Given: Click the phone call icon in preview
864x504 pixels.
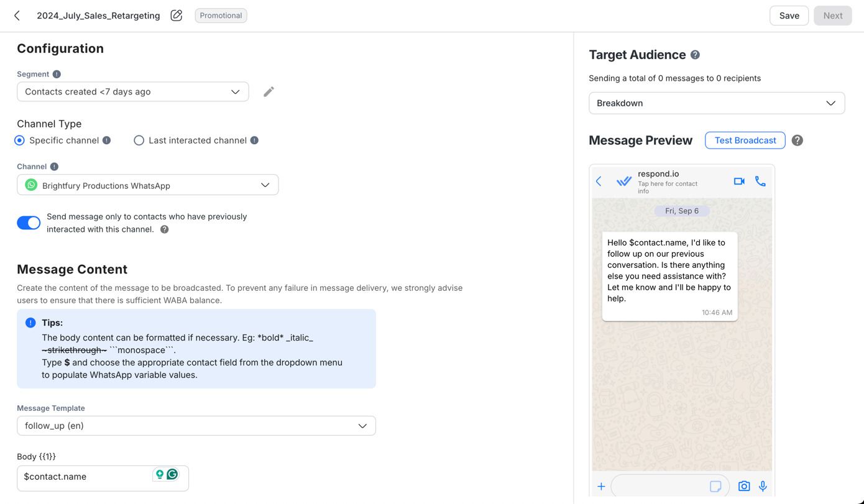Looking at the screenshot, I should [x=760, y=181].
